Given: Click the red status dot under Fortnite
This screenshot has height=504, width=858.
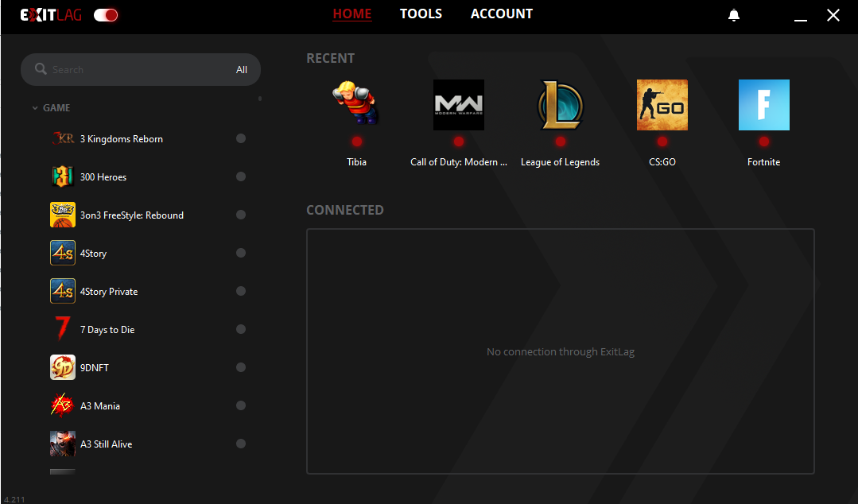Looking at the screenshot, I should [764, 142].
